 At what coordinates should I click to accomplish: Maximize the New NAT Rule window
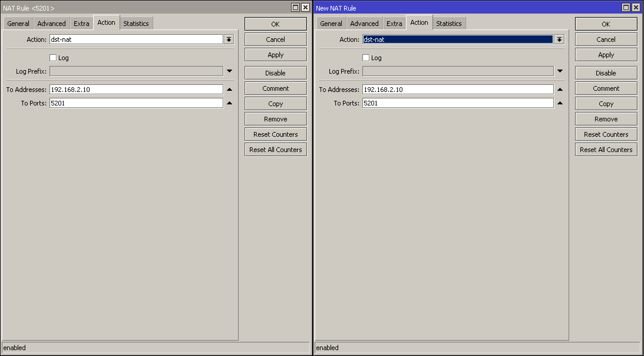tap(626, 8)
